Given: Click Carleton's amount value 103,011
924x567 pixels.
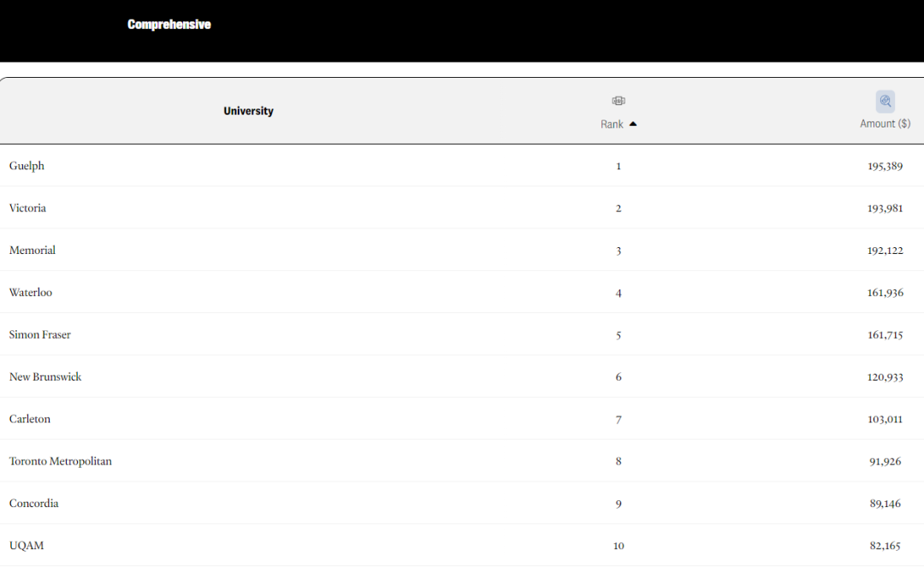Looking at the screenshot, I should click(x=885, y=419).
